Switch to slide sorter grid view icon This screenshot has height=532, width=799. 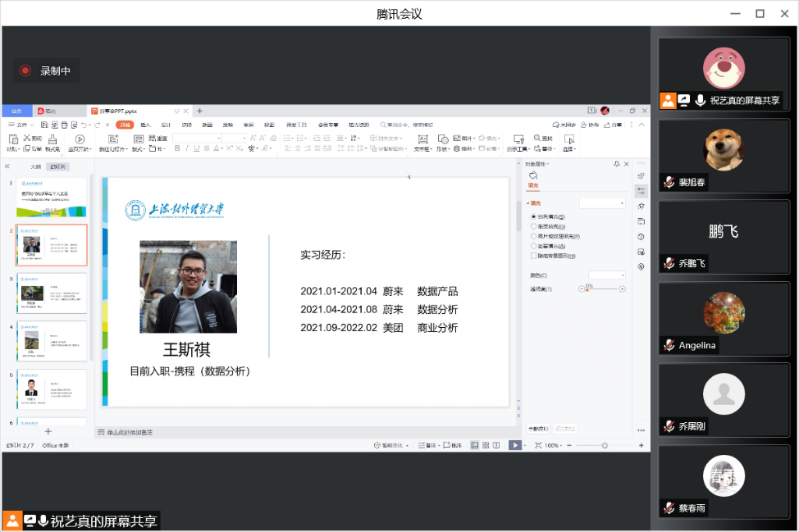tap(486, 445)
